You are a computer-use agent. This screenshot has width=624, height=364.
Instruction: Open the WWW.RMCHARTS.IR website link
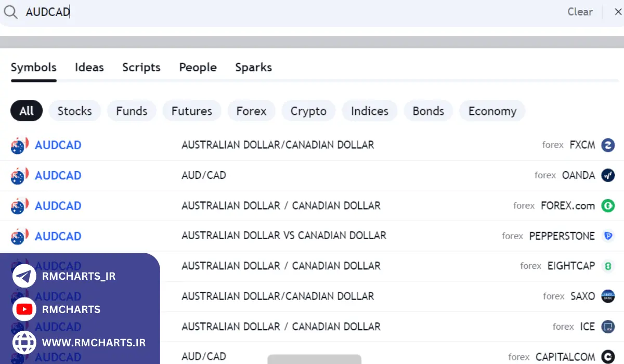pyautogui.click(x=94, y=343)
